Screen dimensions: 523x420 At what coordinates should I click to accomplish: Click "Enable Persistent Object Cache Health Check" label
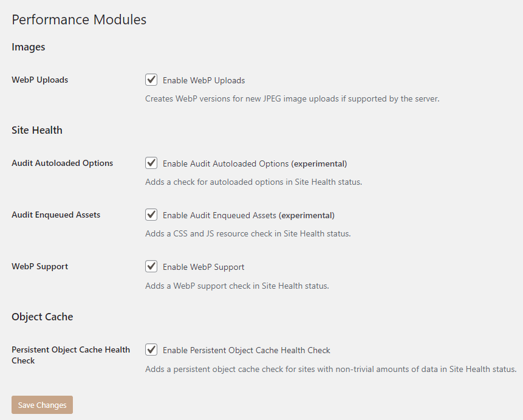point(246,350)
